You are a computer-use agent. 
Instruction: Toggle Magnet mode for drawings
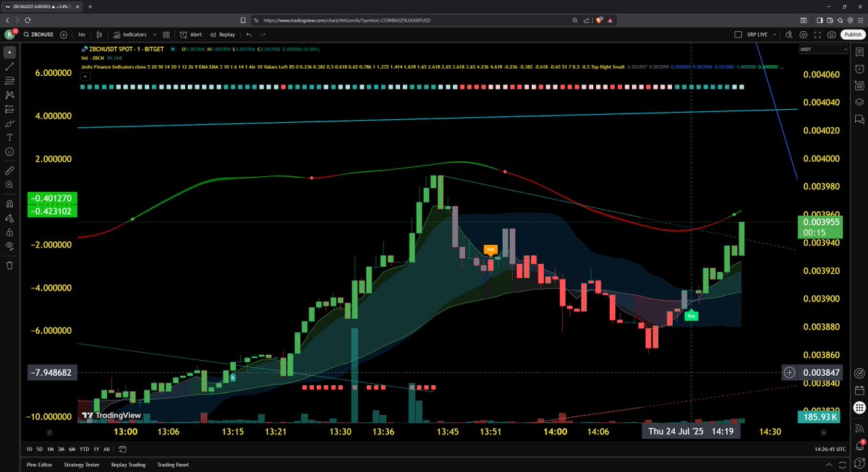pos(9,204)
